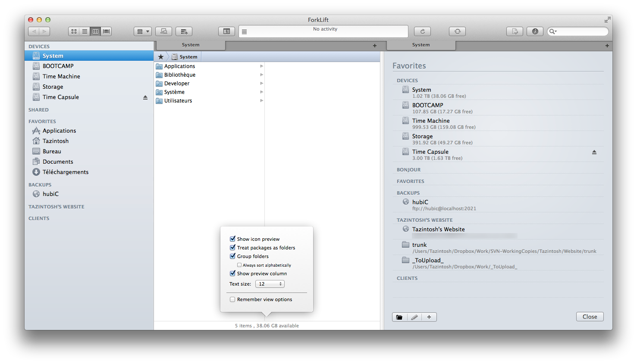Disable Treat packages as folders

(232, 248)
